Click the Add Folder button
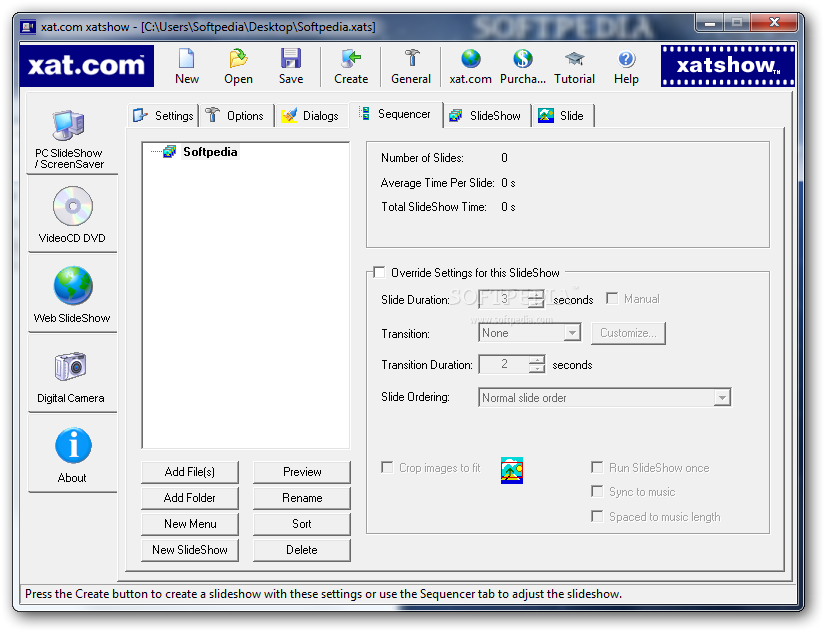 pyautogui.click(x=189, y=498)
